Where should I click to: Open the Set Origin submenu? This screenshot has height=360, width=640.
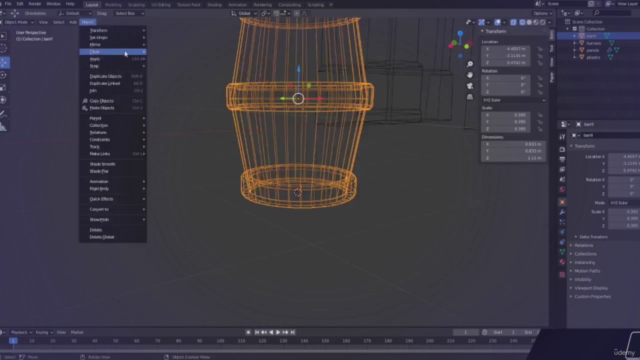[113, 38]
